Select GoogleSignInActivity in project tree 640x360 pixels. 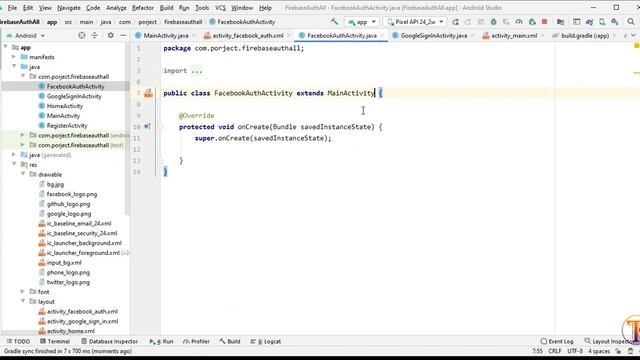[x=74, y=96]
